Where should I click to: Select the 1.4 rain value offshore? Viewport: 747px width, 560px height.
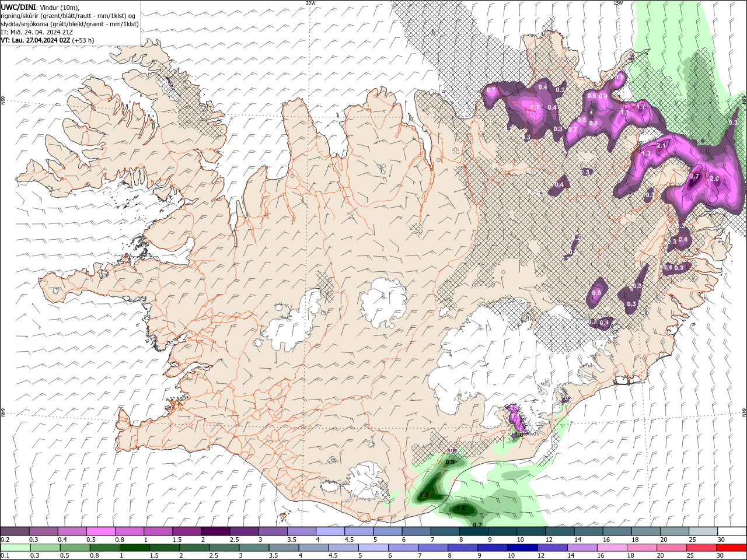coord(460,509)
